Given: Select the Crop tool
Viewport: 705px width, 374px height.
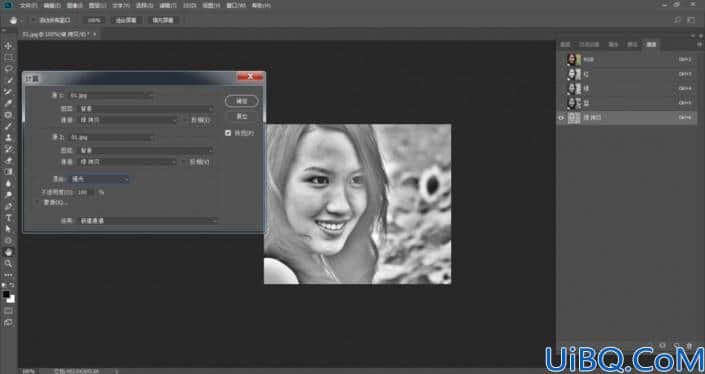Looking at the screenshot, I should pyautogui.click(x=8, y=92).
